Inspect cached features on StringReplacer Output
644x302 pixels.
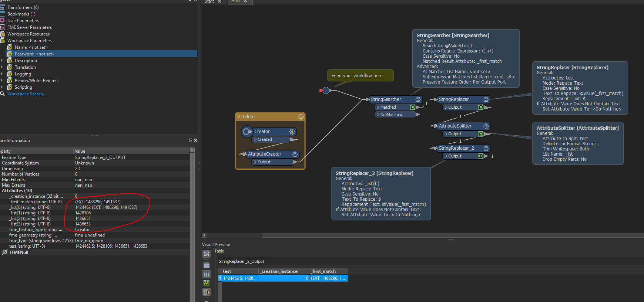[x=481, y=107]
